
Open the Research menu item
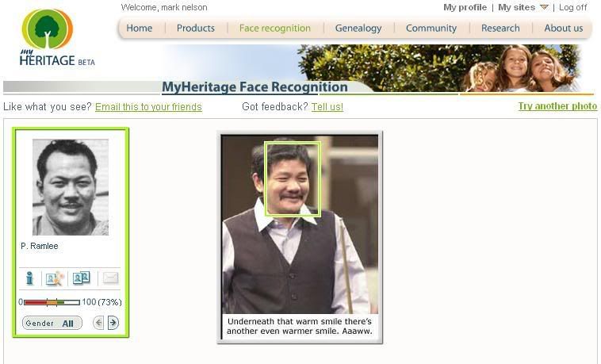tap(500, 28)
